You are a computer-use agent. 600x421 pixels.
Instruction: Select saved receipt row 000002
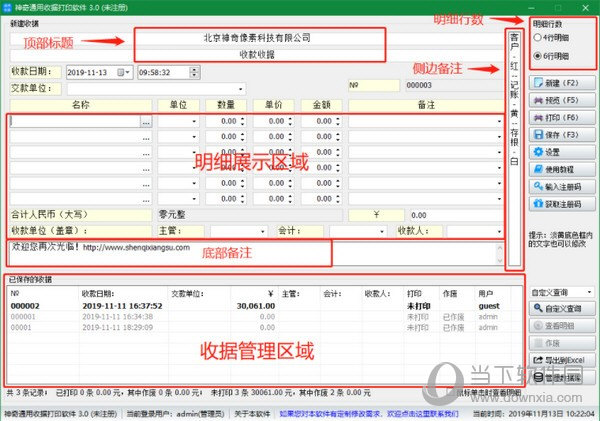pos(264,306)
